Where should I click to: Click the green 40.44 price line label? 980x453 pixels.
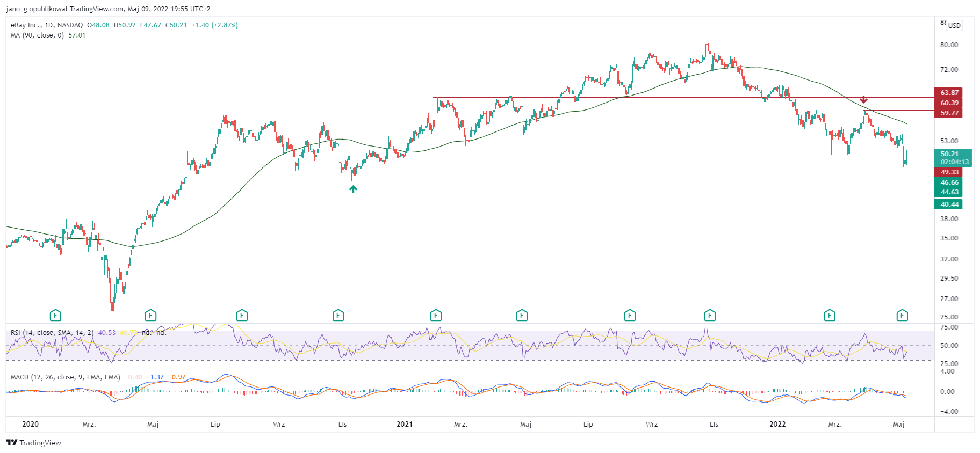click(949, 204)
